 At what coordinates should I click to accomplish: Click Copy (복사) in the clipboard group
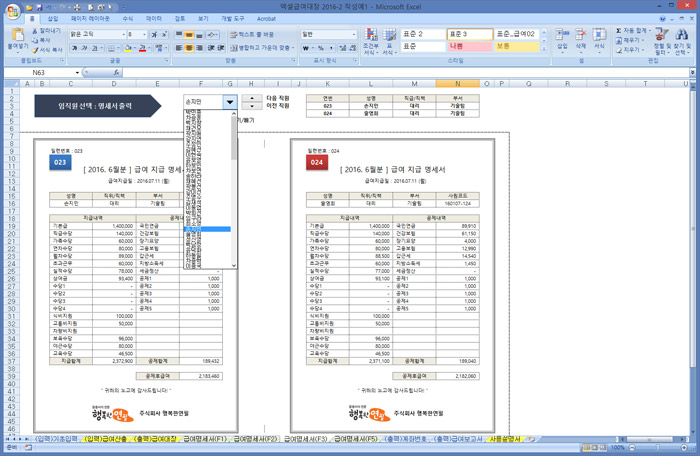pos(42,40)
